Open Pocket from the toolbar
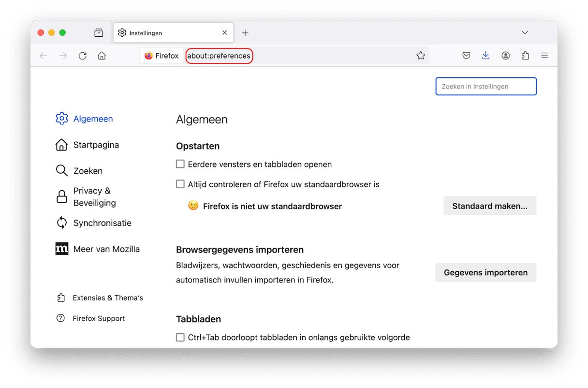Viewport: 588px width, 388px height. click(x=466, y=56)
